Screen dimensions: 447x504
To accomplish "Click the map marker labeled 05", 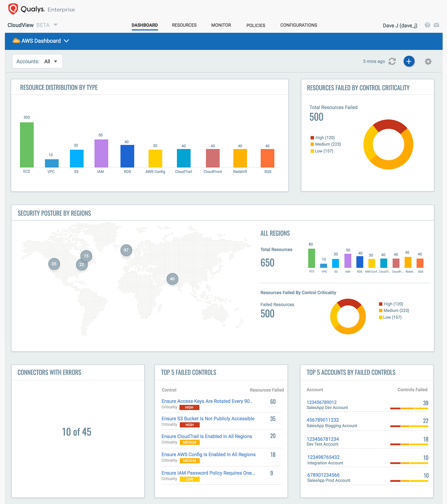I will pos(54,263).
